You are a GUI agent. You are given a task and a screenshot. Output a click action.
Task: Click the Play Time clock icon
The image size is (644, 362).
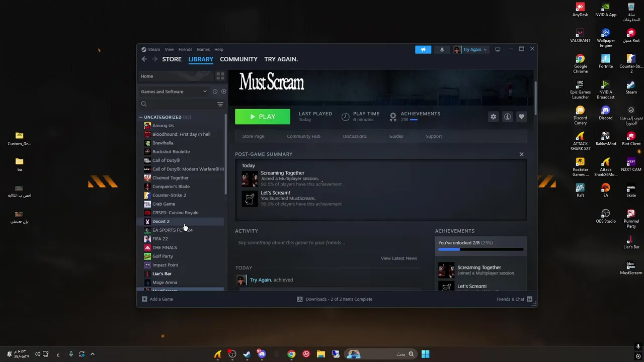(x=345, y=117)
